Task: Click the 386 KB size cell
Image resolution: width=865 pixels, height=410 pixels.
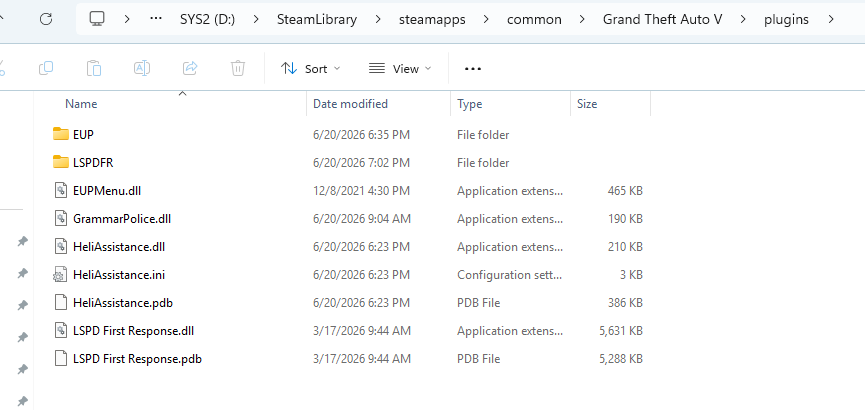Action: tap(625, 303)
